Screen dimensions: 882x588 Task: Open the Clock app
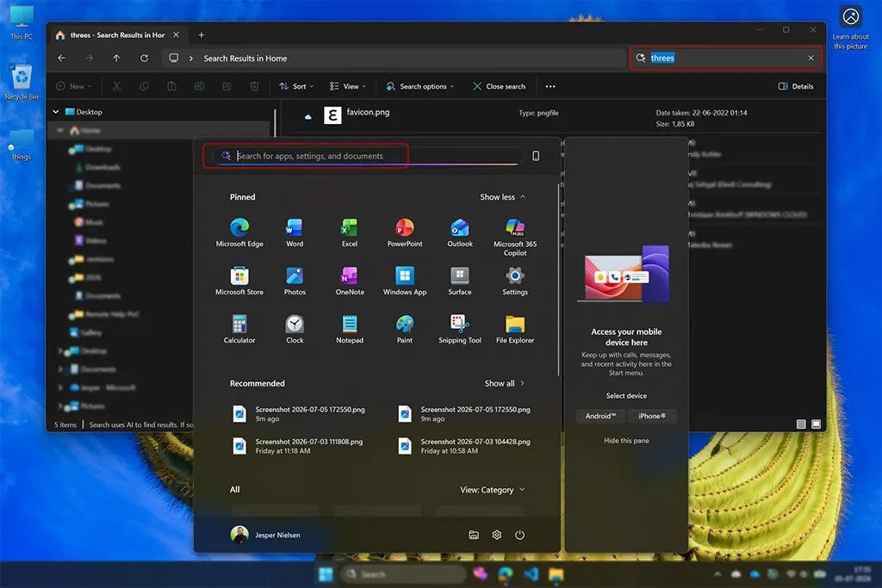295,329
